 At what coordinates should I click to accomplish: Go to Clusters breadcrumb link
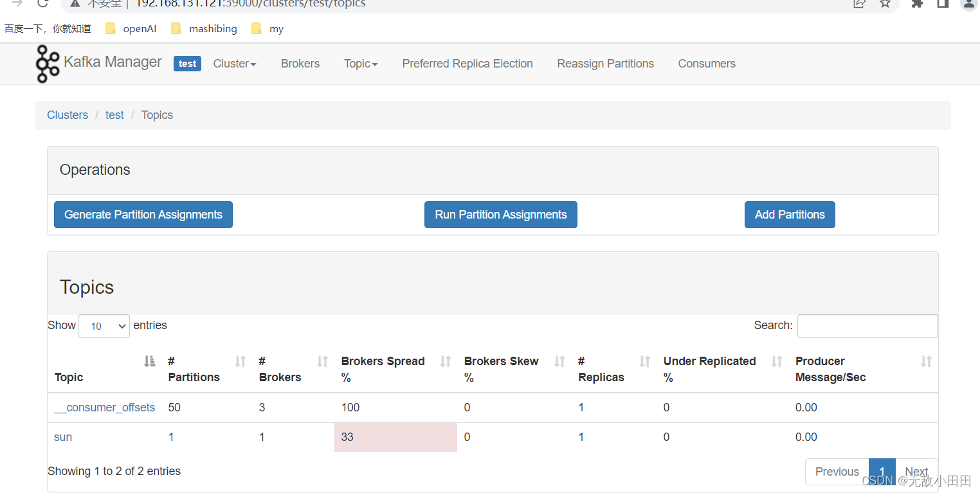[x=68, y=115]
